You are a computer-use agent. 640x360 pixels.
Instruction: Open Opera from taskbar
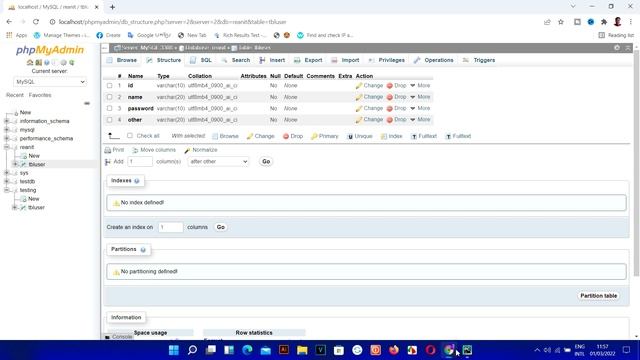[430, 350]
